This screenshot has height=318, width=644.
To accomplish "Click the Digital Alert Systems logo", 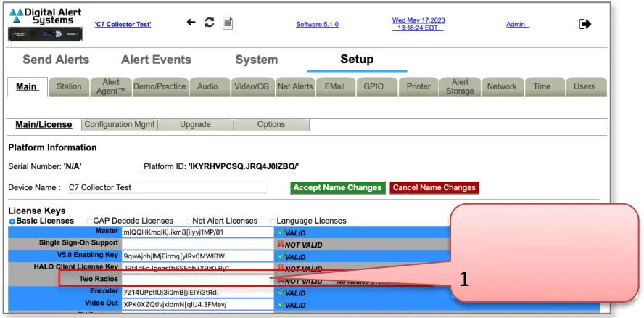I will coord(45,17).
